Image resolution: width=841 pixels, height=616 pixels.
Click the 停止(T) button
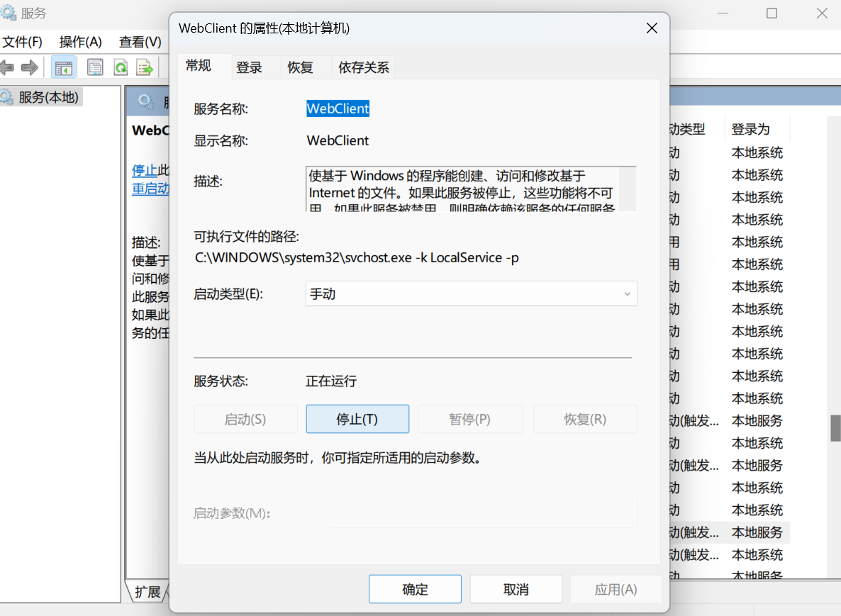coord(357,419)
